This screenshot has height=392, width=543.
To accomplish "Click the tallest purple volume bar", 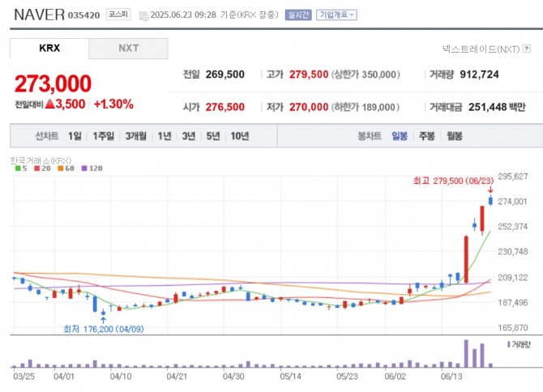I will (466, 353).
